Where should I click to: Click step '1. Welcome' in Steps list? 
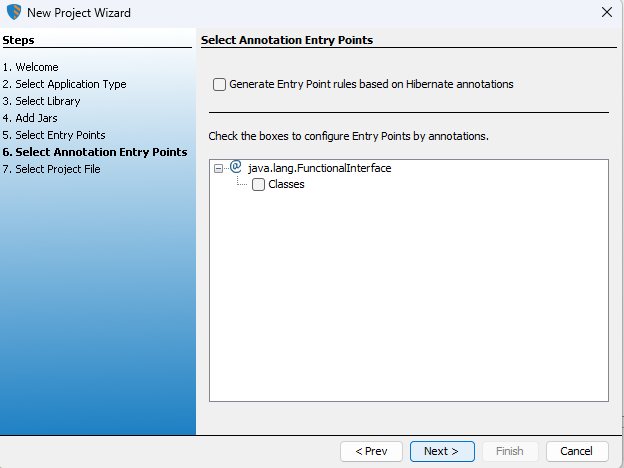(x=31, y=67)
